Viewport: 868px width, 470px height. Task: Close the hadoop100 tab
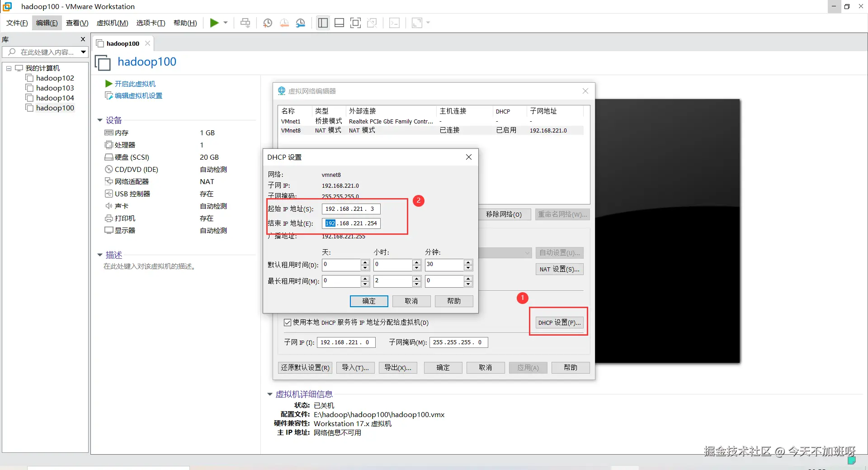(x=147, y=43)
